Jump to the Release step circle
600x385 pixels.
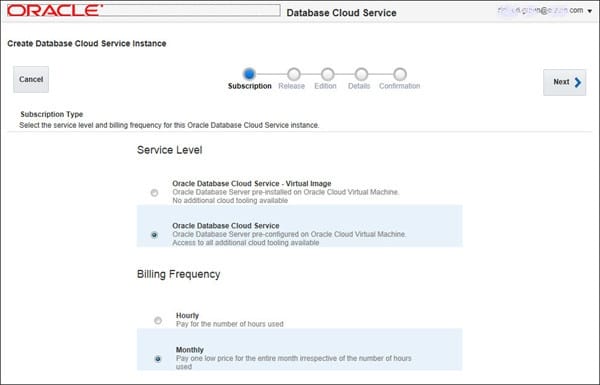click(294, 74)
